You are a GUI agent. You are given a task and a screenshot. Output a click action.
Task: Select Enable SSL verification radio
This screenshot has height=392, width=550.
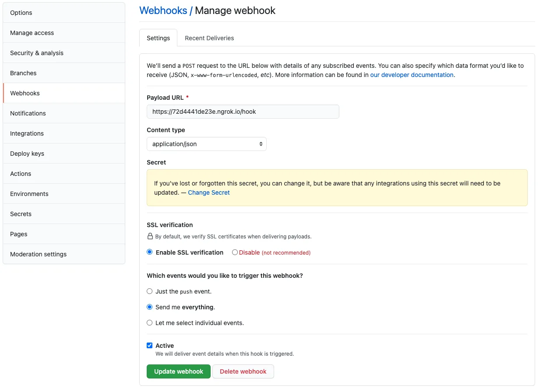click(150, 252)
